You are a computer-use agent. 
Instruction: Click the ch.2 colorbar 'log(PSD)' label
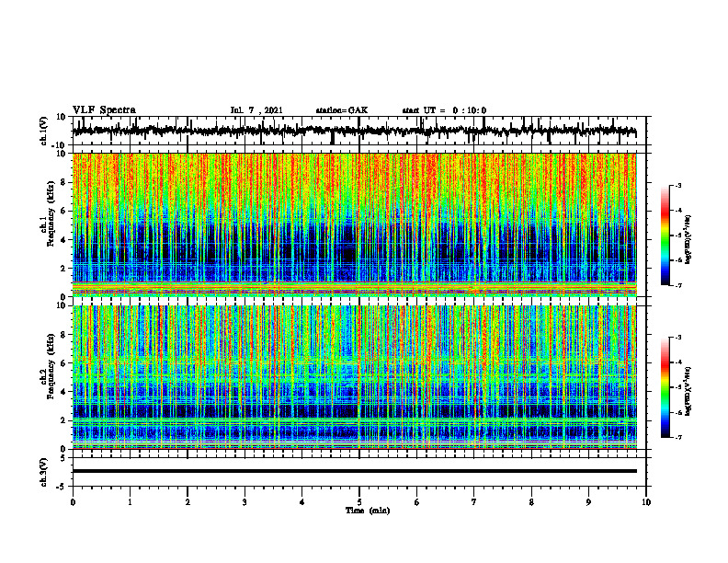point(688,391)
